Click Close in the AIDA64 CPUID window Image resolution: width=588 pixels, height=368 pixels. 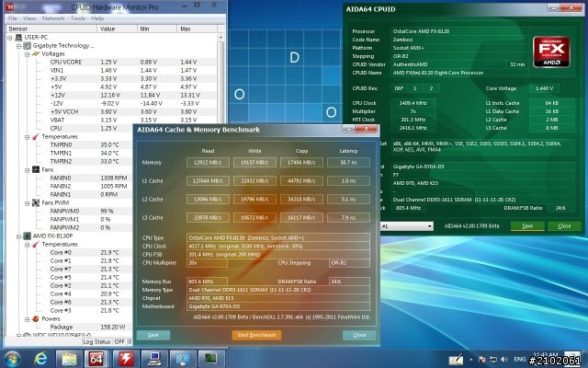point(564,226)
